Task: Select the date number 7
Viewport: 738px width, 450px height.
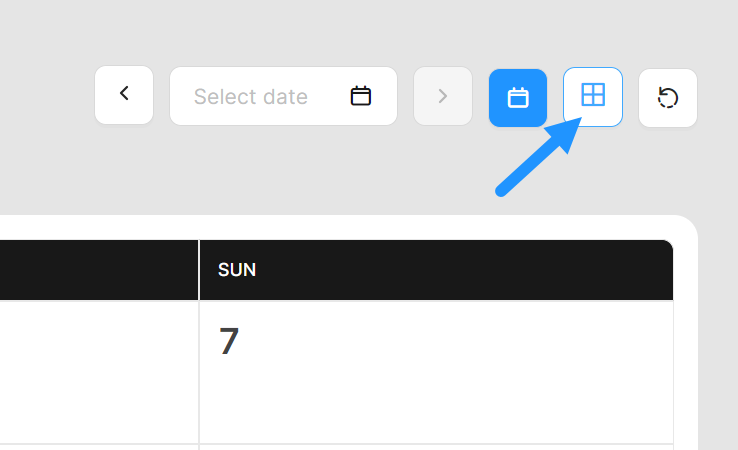Action: click(229, 342)
